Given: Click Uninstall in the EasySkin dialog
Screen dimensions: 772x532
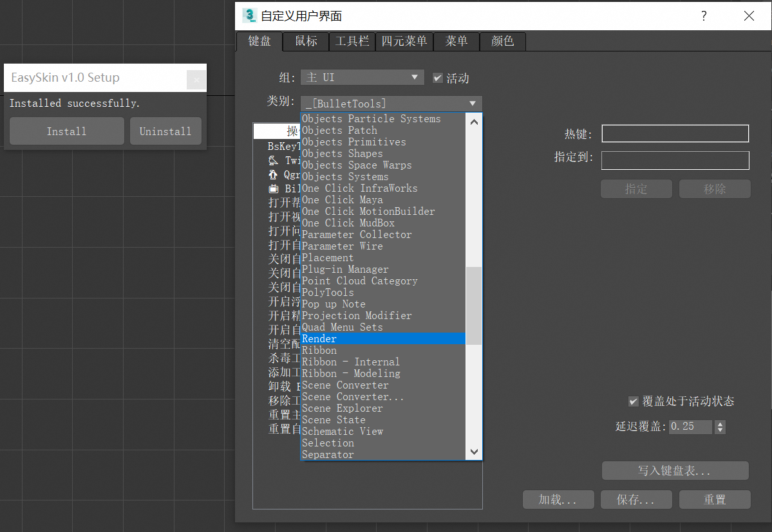Looking at the screenshot, I should pyautogui.click(x=165, y=131).
